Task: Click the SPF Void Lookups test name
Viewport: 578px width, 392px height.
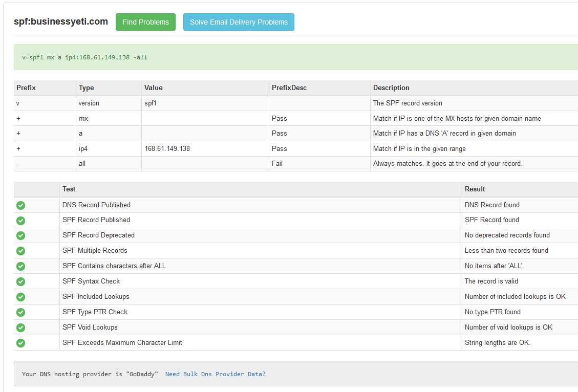Action: (x=90, y=327)
